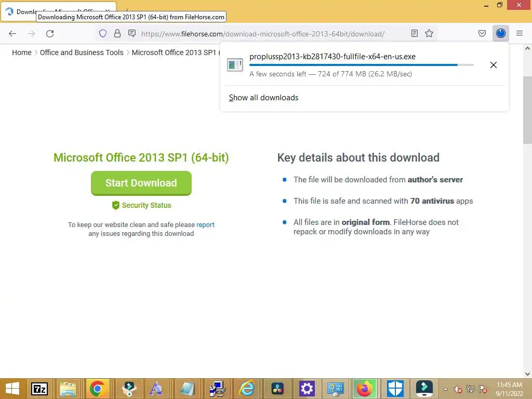Open the Security Status link

(x=142, y=205)
